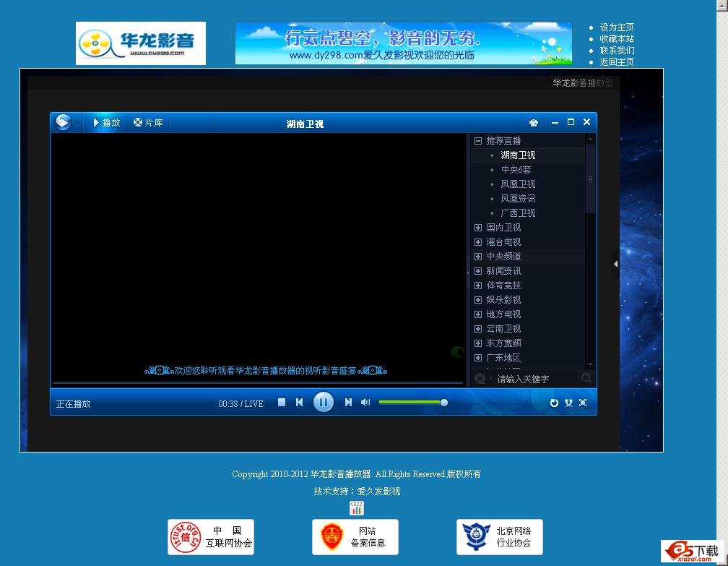Switch to the 播放 tab
The height and width of the screenshot is (566, 728).
click(107, 122)
